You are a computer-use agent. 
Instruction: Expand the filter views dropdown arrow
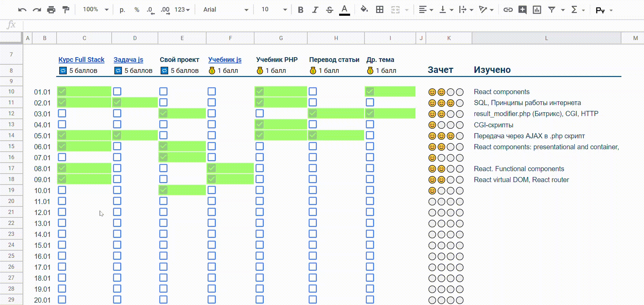(x=563, y=10)
